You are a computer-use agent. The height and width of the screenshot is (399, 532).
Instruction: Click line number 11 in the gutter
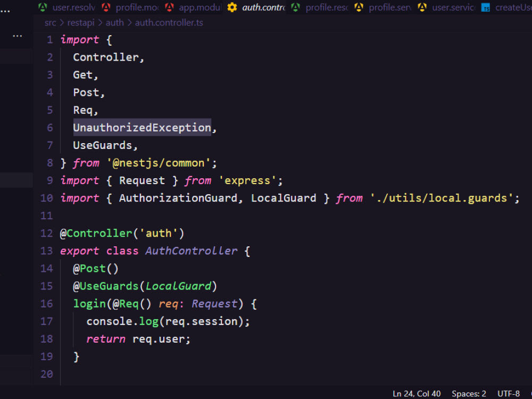[x=47, y=216]
